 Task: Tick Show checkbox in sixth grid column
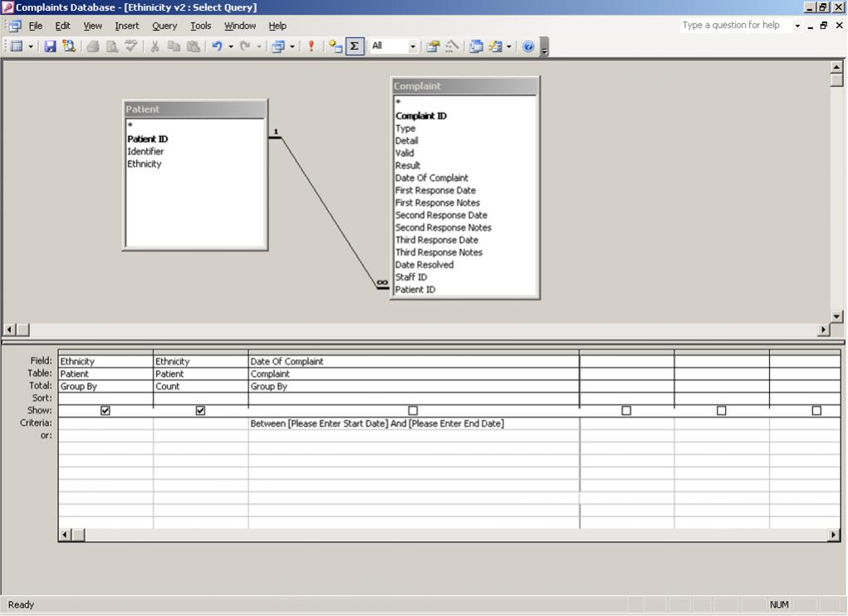click(816, 411)
